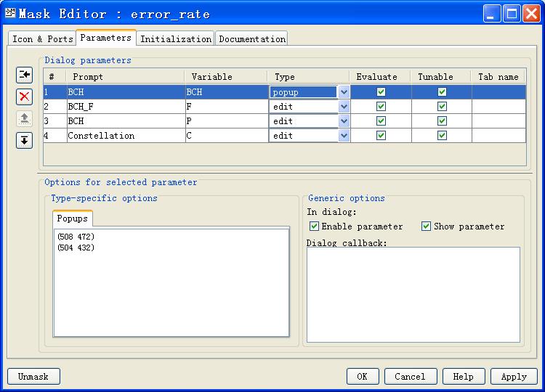Select the Popups tab
Image resolution: width=545 pixels, height=392 pixels.
pos(72,219)
